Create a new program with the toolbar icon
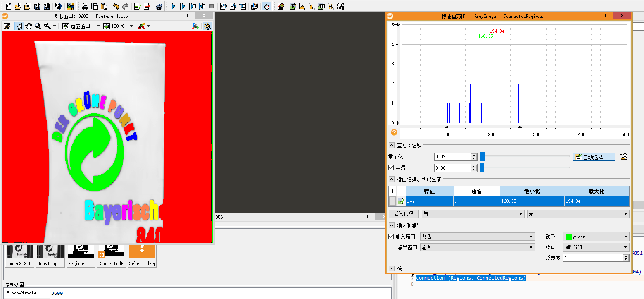 pyautogui.click(x=7, y=6)
